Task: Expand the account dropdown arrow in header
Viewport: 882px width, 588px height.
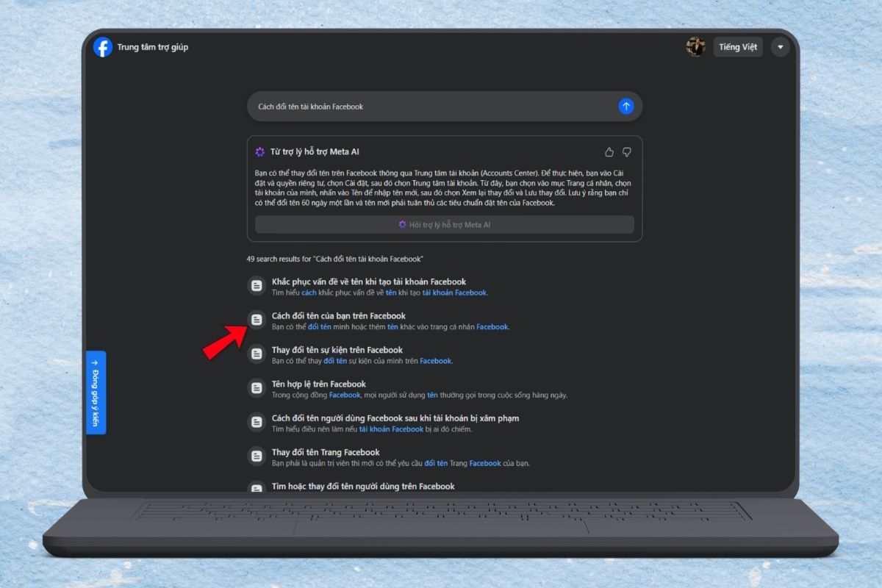Action: tap(780, 47)
